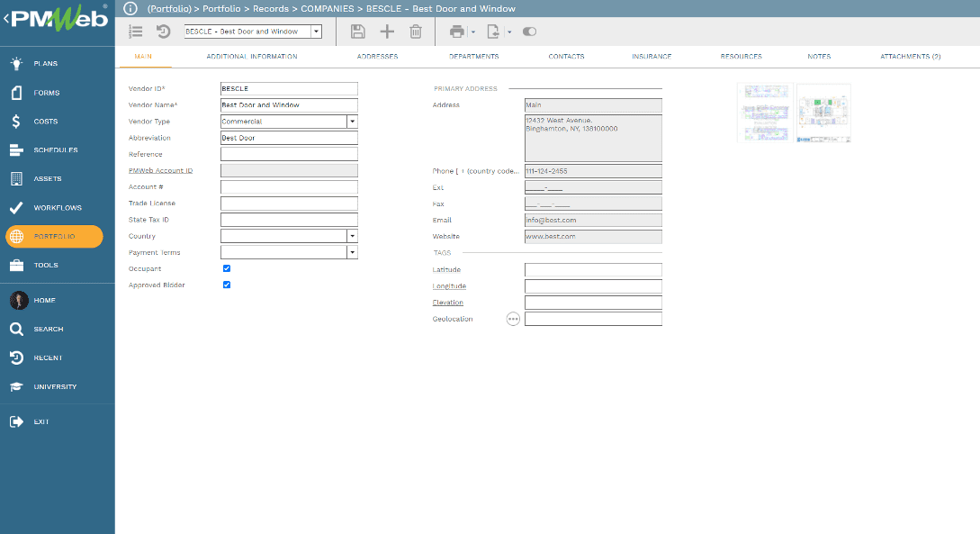Click the Print icon in toolbar
980x534 pixels.
457,32
